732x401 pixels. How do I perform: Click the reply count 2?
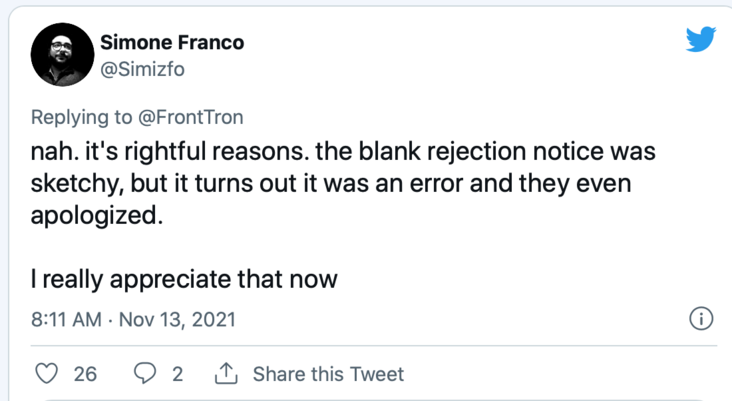[x=177, y=374]
